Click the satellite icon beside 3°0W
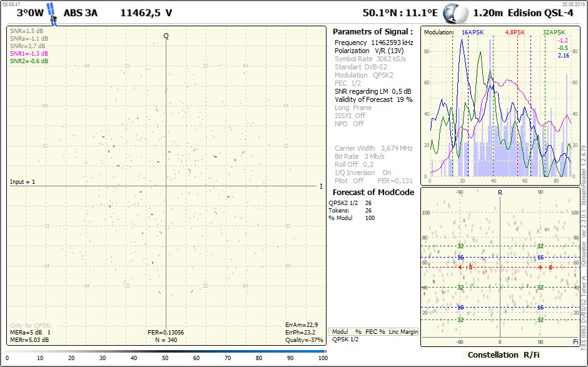Screen dimensions: 588x367 pyautogui.click(x=52, y=14)
